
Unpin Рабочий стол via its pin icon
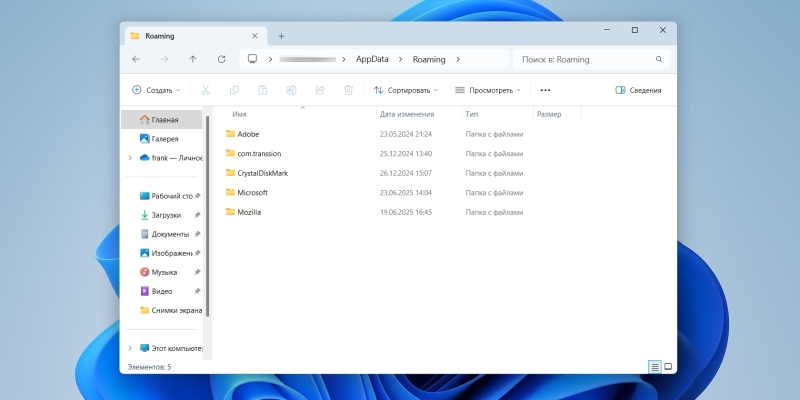tap(197, 196)
